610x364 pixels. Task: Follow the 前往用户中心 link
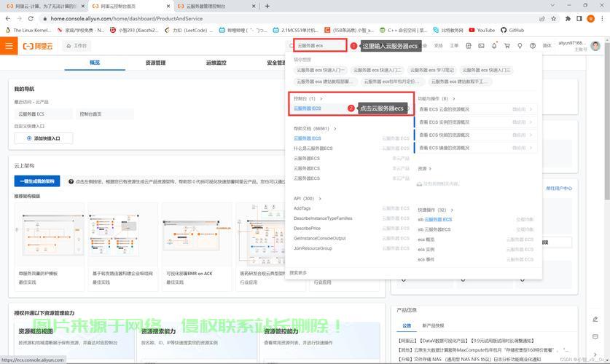point(559,189)
